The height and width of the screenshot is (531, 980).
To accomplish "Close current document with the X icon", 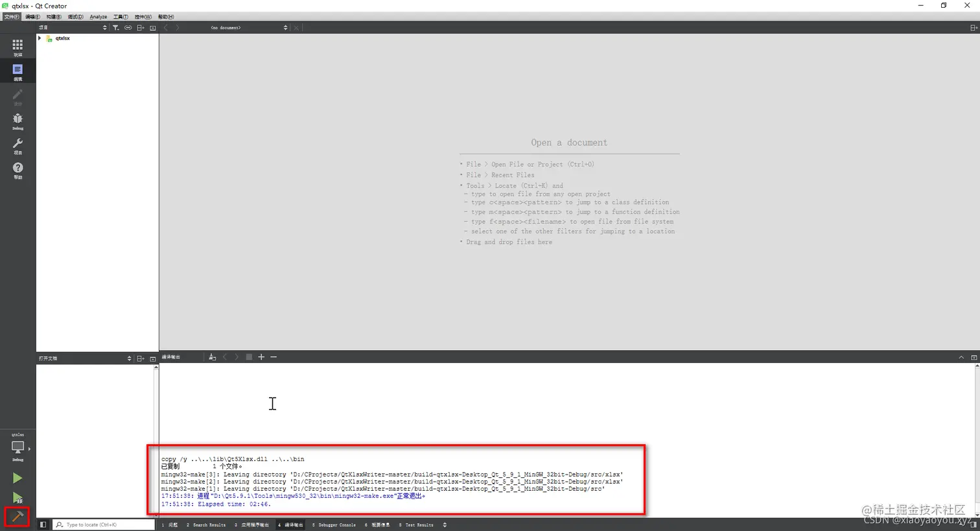I will [296, 28].
